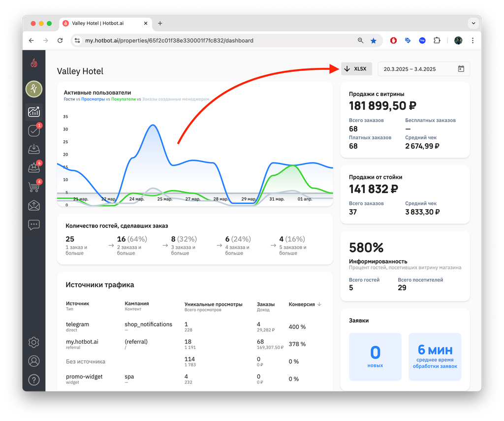The image size is (504, 421).
Task: Open the help question mark icon
Action: [x=34, y=380]
